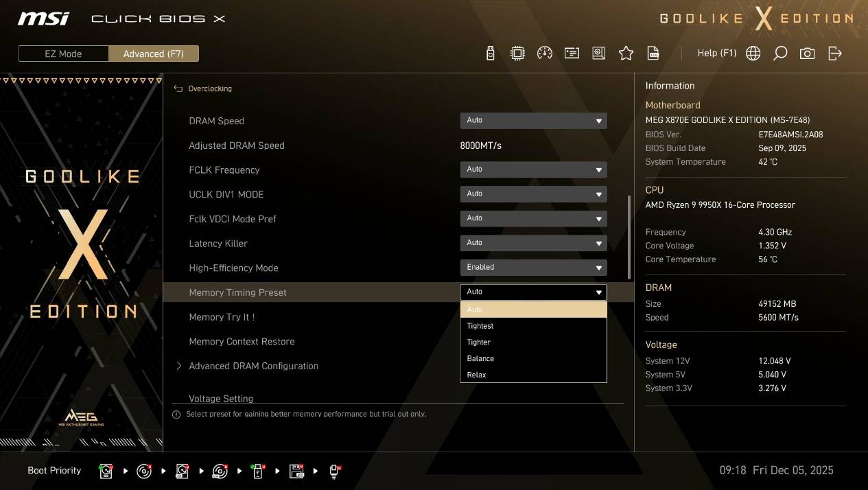
Task: Pick Relax from the preset list
Action: pyautogui.click(x=476, y=375)
